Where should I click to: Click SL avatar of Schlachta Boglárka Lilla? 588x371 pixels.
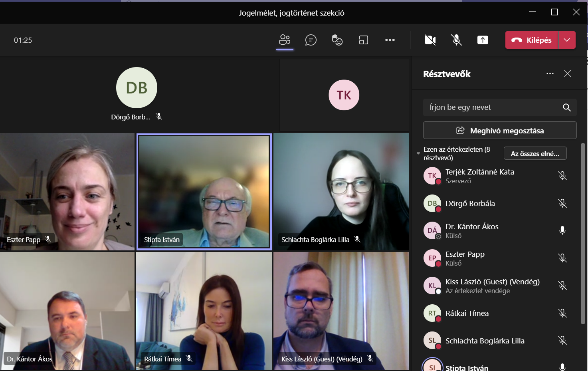[x=432, y=340]
